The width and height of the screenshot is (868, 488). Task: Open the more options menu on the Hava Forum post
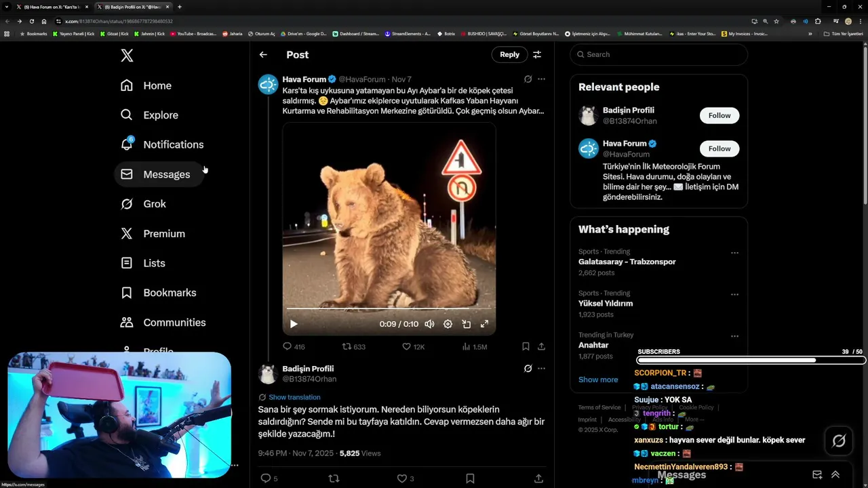pos(541,79)
